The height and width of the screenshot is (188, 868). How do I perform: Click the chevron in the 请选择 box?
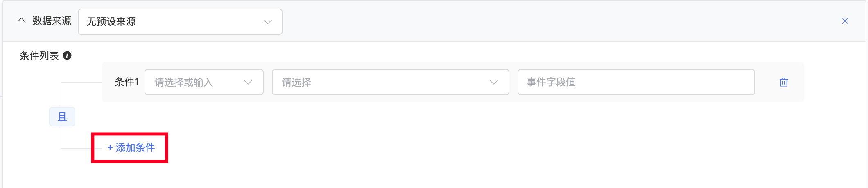[494, 82]
